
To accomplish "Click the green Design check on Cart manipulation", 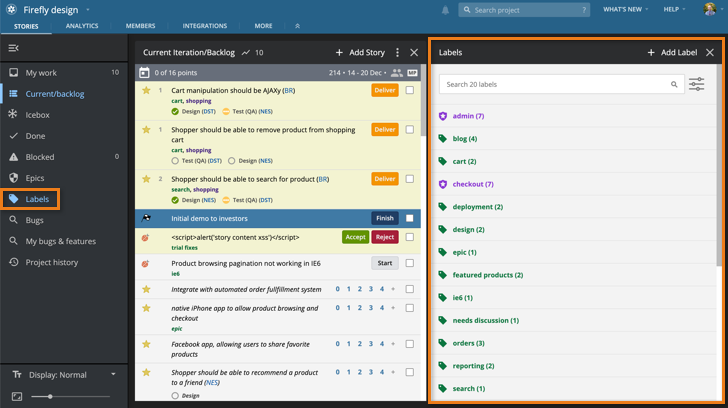I will (x=175, y=111).
